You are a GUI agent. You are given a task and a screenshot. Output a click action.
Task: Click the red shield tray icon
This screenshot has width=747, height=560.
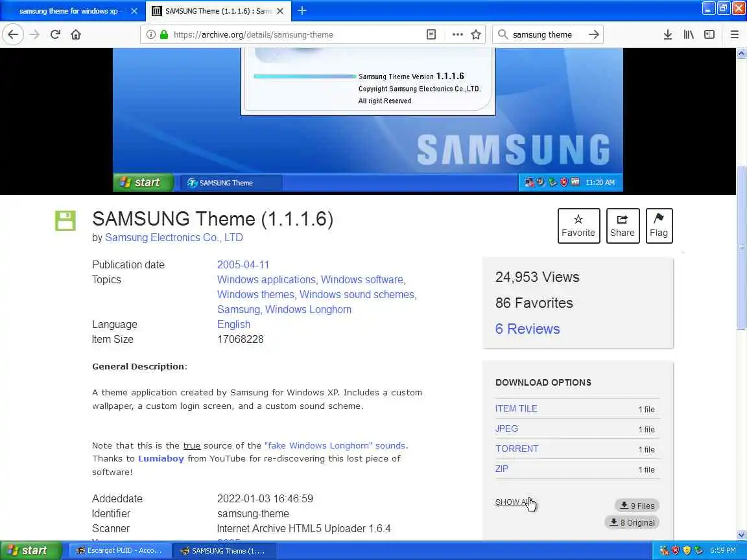click(675, 550)
